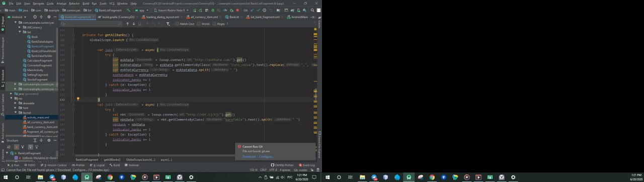644x182 pixels.
Task: Select activity_main.xml in layout folder
Action: point(36,117)
